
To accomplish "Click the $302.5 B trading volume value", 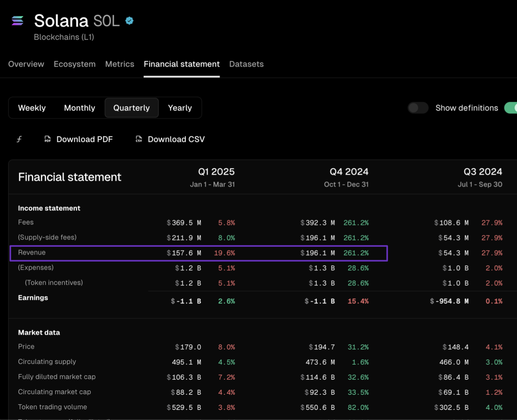I will point(452,408).
